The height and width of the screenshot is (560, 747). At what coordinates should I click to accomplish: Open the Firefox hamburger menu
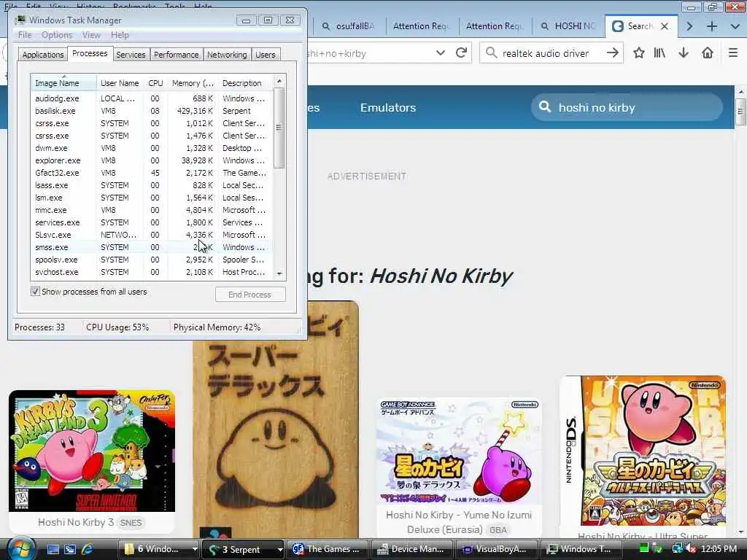733,52
